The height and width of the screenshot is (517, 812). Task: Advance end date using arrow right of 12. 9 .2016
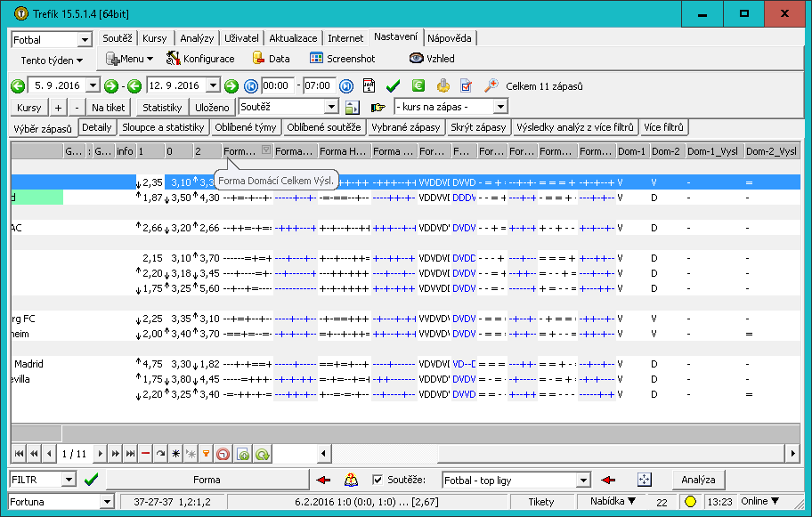(x=231, y=86)
